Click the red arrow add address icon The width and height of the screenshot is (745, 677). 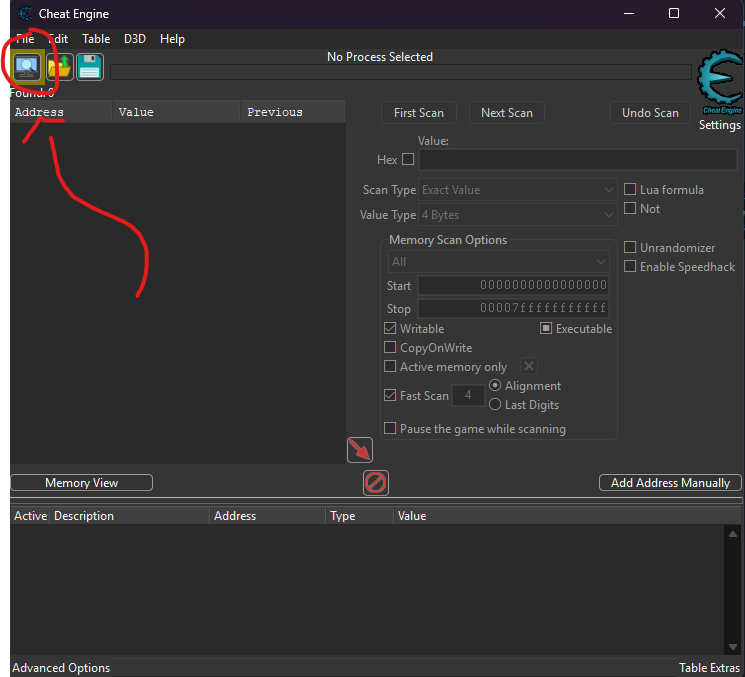pos(360,450)
